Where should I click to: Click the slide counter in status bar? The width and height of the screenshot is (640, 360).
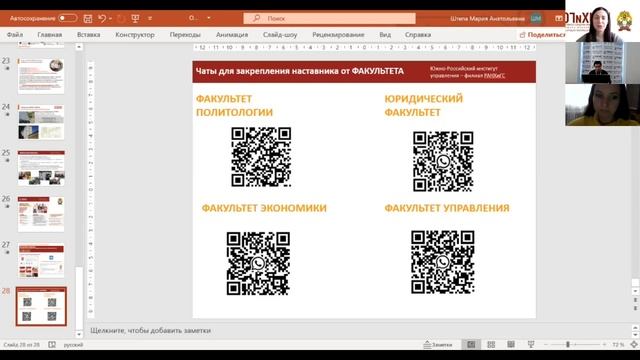[x=22, y=345]
